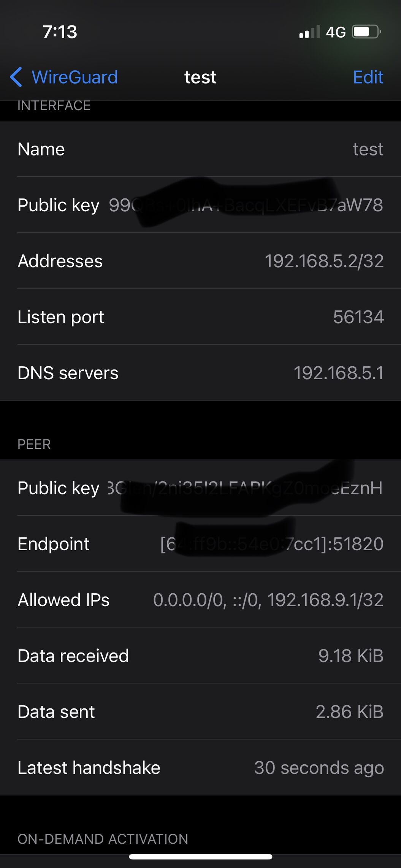Tap the cellular signal strength icon
401x868 pixels.
point(310,32)
